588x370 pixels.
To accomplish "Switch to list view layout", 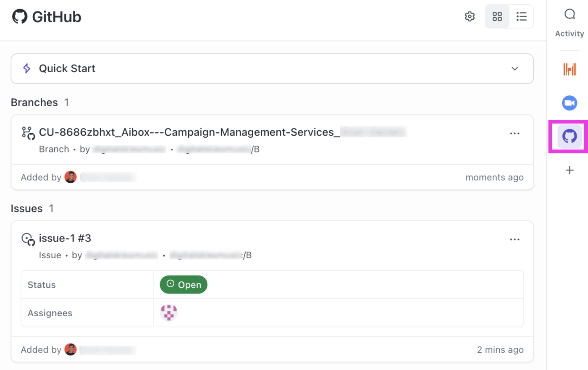I will tap(522, 16).
